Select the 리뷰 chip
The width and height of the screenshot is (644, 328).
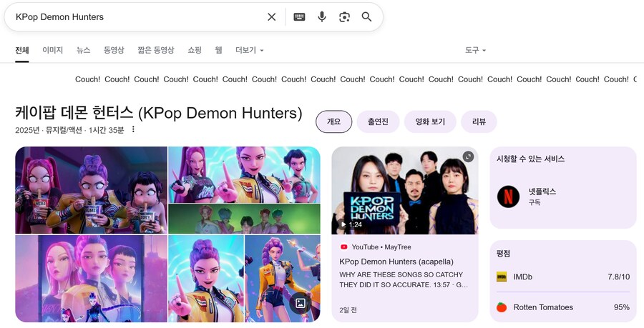pos(479,121)
